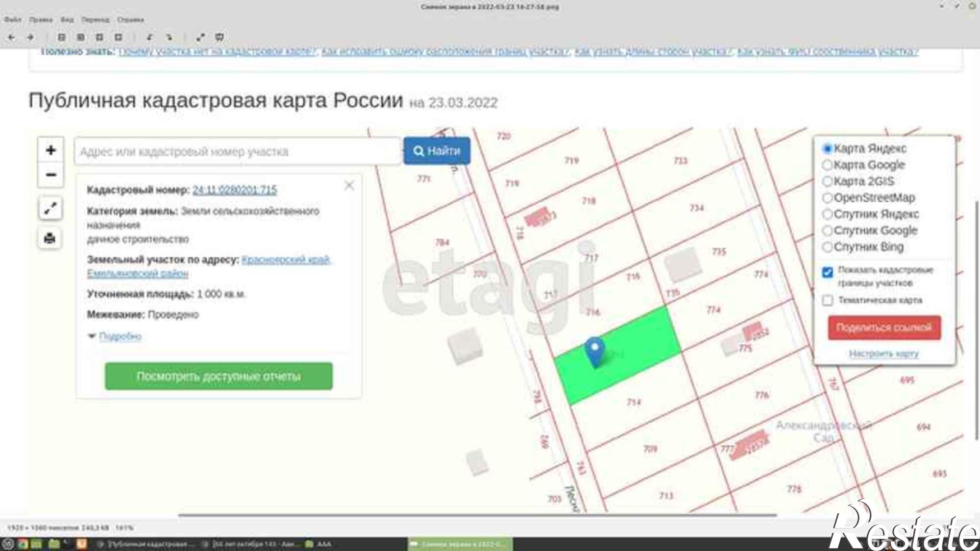Select Спутник Яндекс layer
980x551 pixels.
tap(870, 214)
